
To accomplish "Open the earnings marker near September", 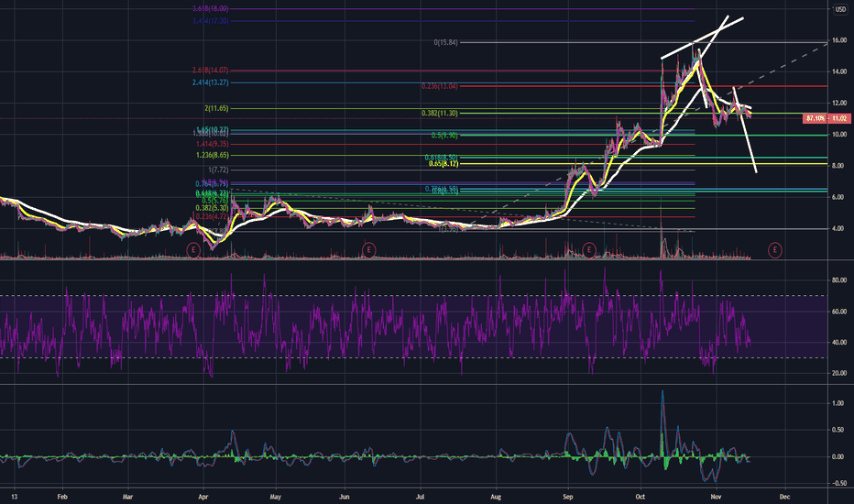I will pos(588,250).
